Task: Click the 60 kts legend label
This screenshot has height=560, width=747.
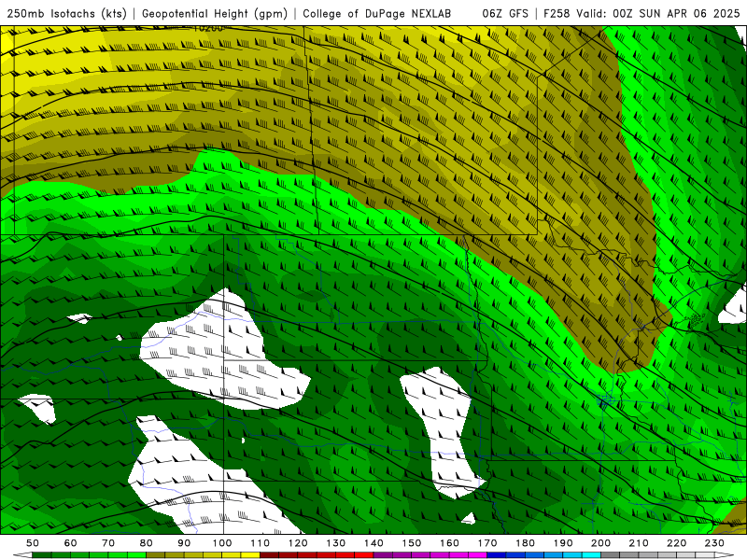Action: pos(71,543)
